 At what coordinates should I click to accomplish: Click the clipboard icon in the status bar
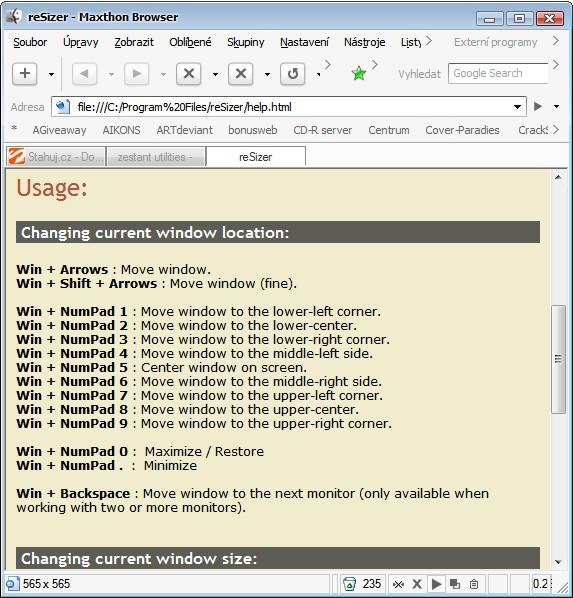(x=474, y=584)
